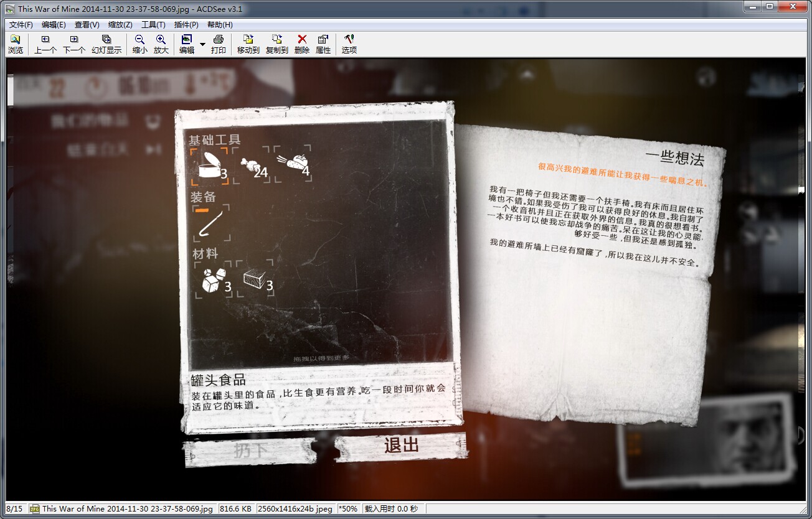Go to previous image 上一个
812x519 pixels.
pos(45,44)
